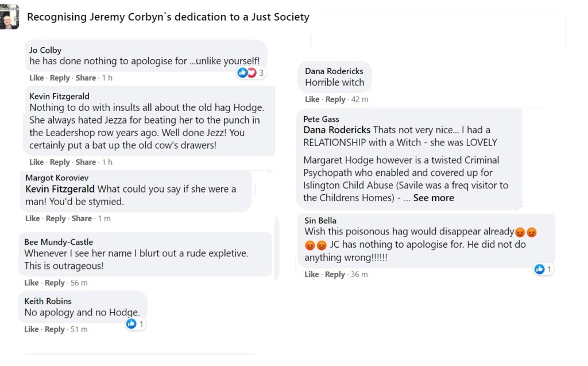
Task: Like Bee Mundy-Castle's comment
Action: (32, 283)
